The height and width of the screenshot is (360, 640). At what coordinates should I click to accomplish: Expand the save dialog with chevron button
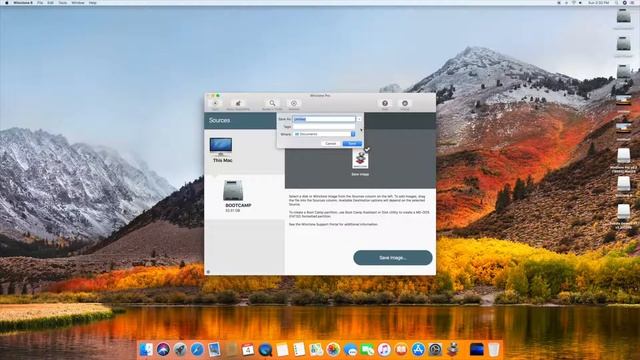359,119
